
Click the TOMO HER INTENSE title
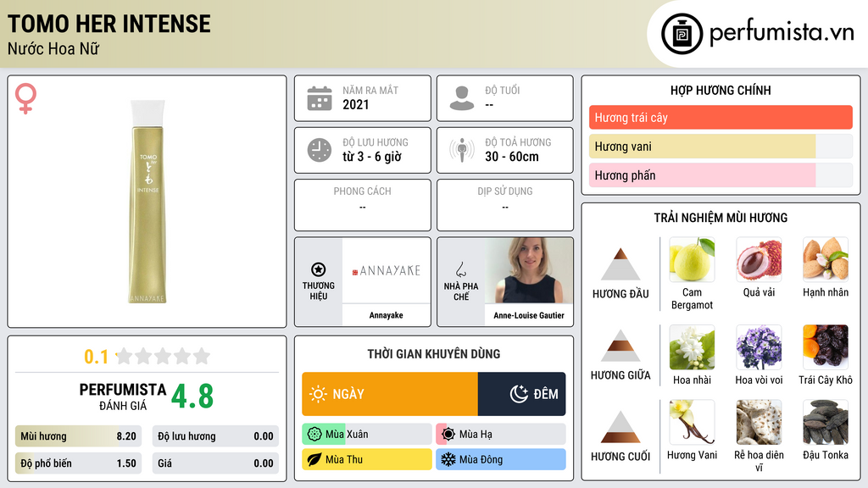pos(109,24)
